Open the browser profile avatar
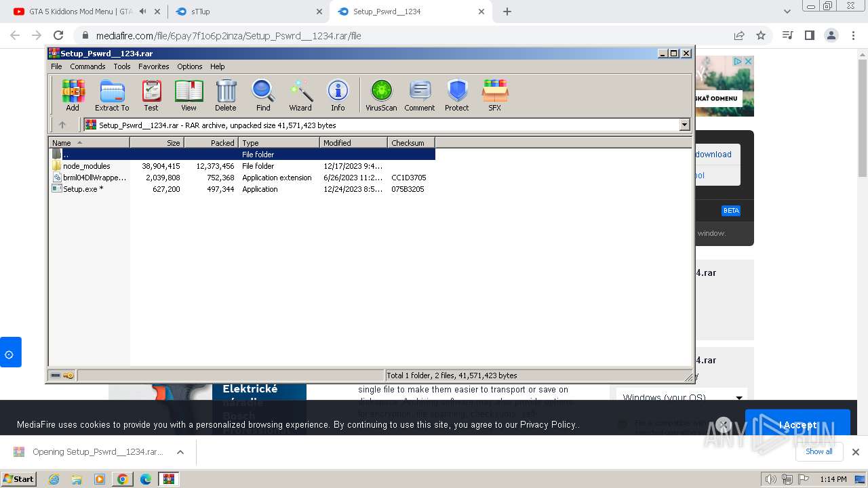Image resolution: width=868 pixels, height=488 pixels. point(831,35)
